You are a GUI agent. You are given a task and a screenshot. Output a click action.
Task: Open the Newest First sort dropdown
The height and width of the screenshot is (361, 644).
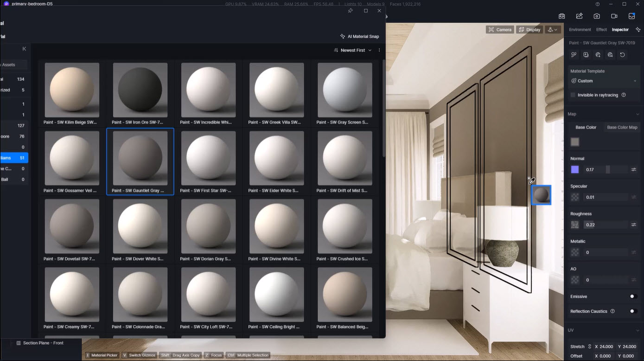(353, 50)
